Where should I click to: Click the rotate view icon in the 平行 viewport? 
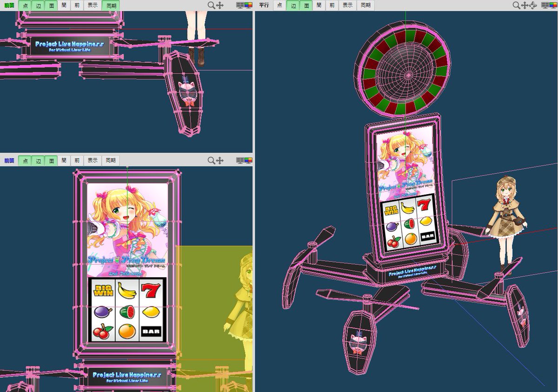[x=533, y=5]
